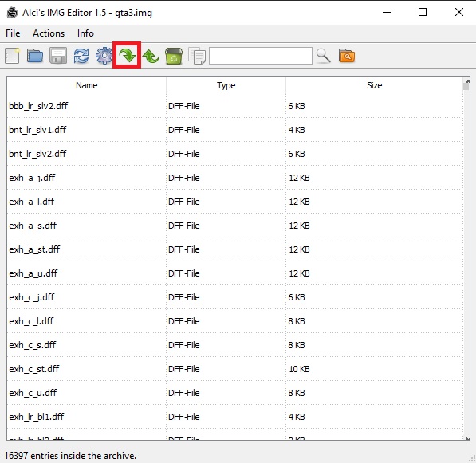Click the magnifying glass search icon
The width and height of the screenshot is (476, 463).
[323, 56]
